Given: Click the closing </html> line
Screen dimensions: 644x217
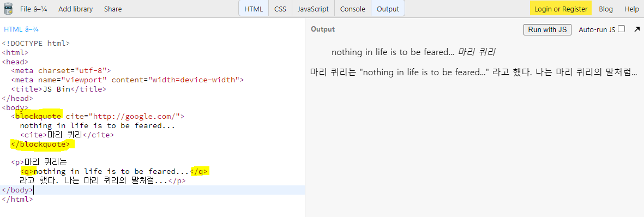Looking at the screenshot, I should coord(17,199).
